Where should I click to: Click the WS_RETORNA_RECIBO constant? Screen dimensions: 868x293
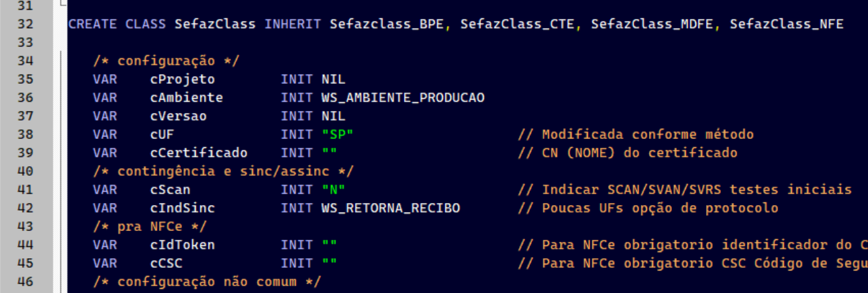(390, 208)
